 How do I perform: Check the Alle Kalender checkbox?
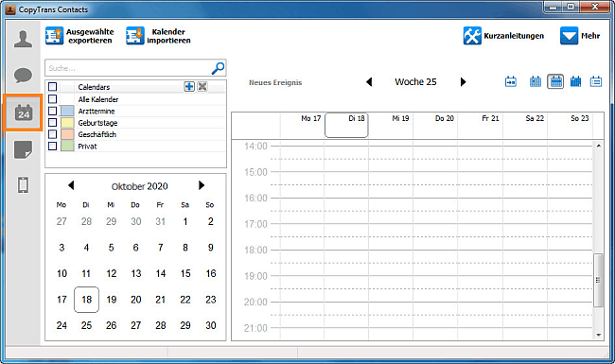[53, 99]
